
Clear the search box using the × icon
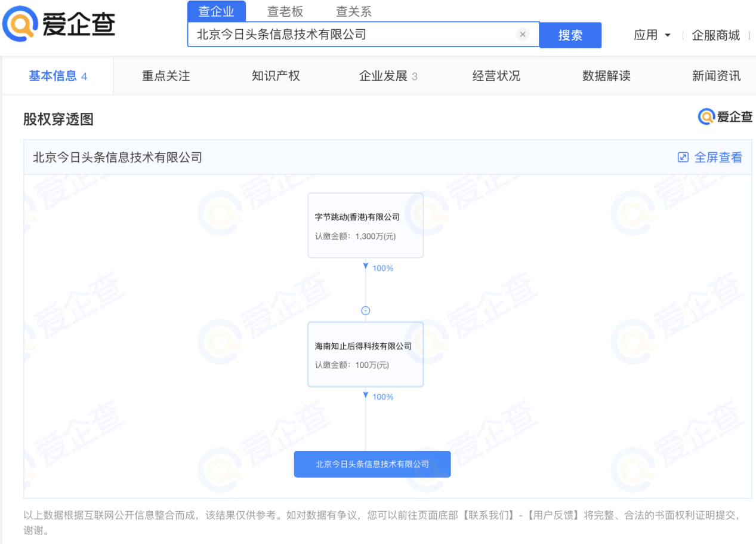coord(523,34)
